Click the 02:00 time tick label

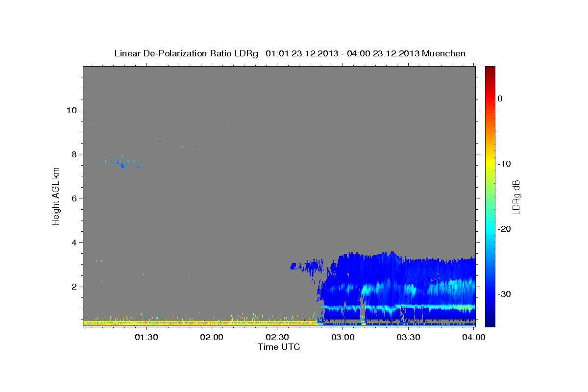(212, 337)
